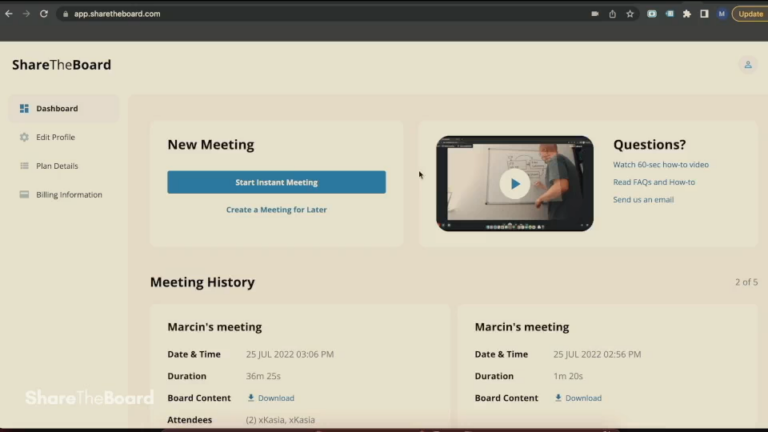Open browser extensions puzzle icon

[x=687, y=14]
